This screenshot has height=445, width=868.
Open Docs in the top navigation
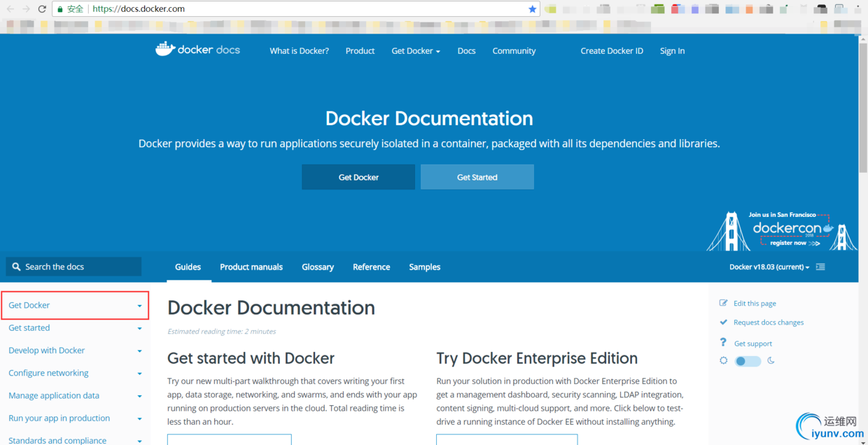pyautogui.click(x=466, y=51)
